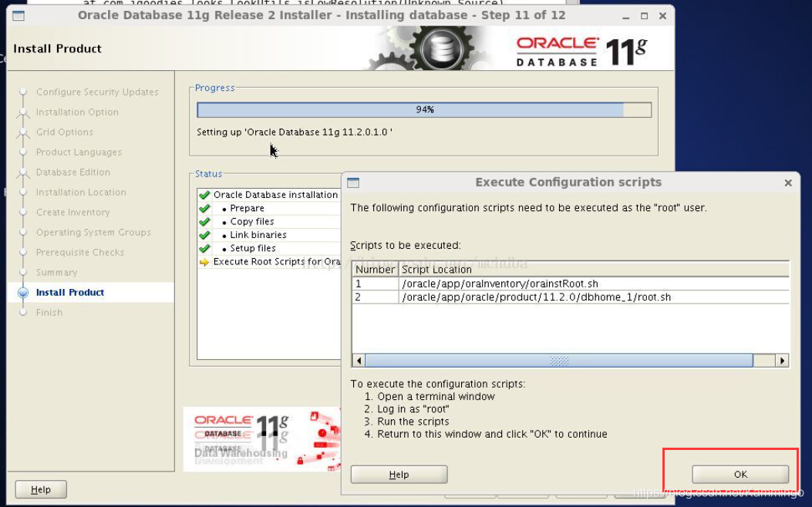Screen dimensions: 812x507
Task: Click Number column header in scripts table
Action: 376,270
